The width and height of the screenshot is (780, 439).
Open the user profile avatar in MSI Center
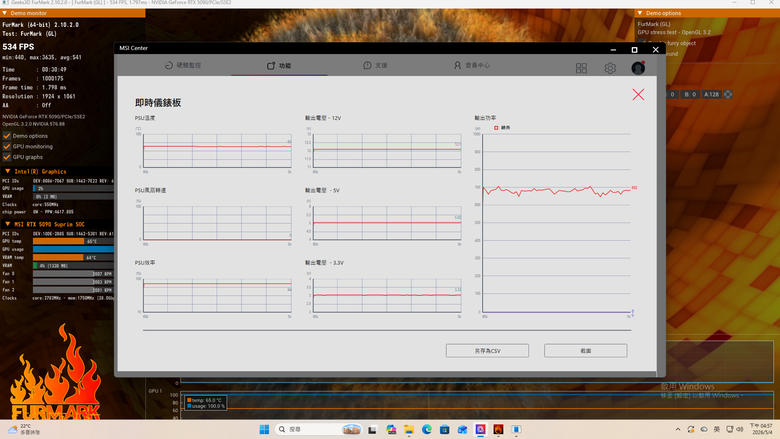(x=638, y=68)
